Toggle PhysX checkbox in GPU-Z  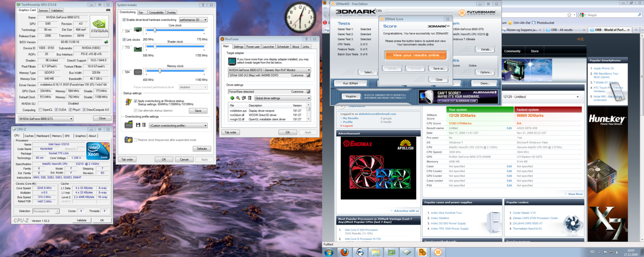[x=71, y=110]
